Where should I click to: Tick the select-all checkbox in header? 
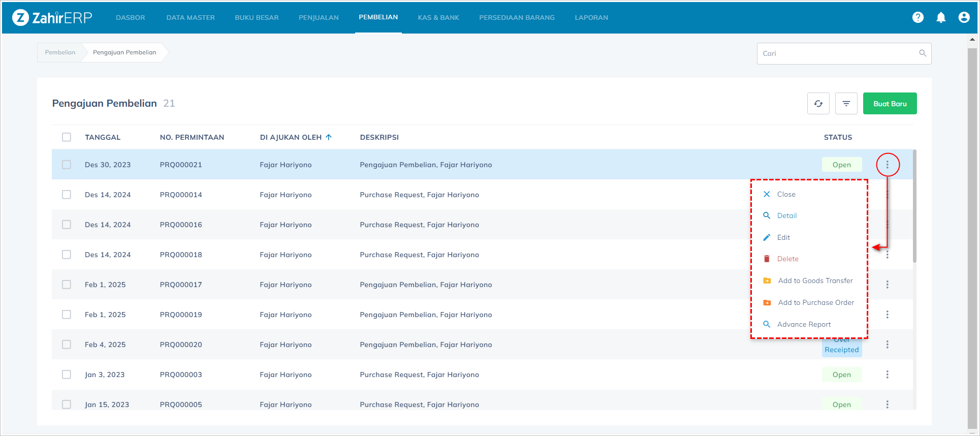[67, 137]
